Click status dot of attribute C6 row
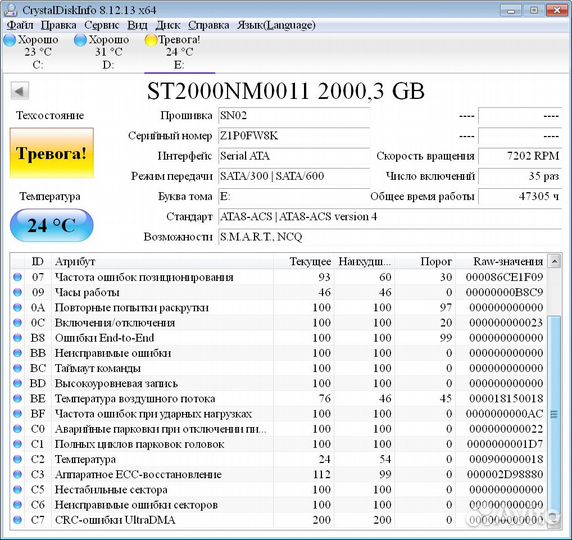The height and width of the screenshot is (540, 572). (x=18, y=505)
